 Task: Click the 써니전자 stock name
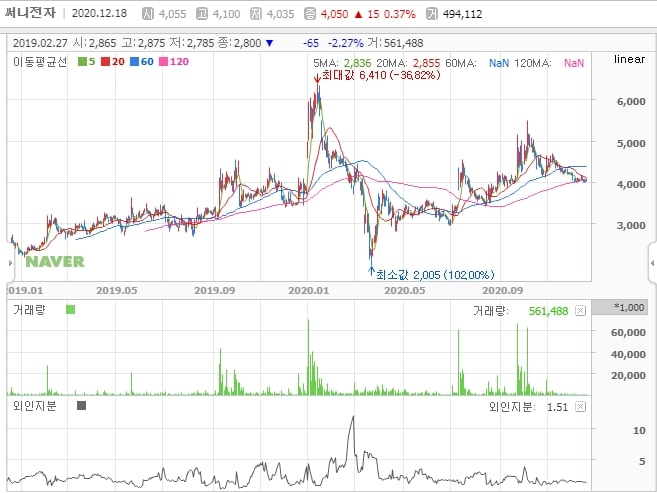30,13
